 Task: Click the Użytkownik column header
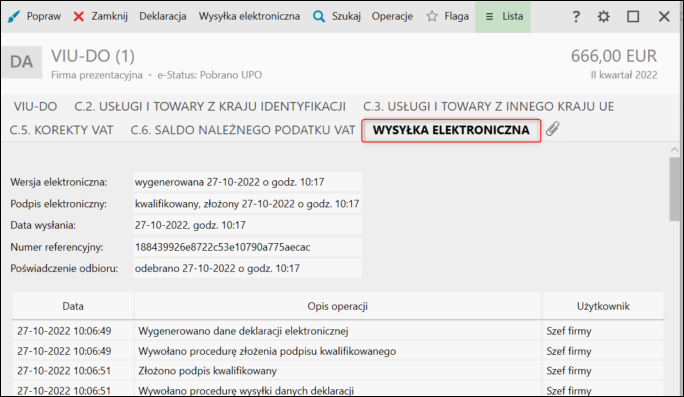603,306
